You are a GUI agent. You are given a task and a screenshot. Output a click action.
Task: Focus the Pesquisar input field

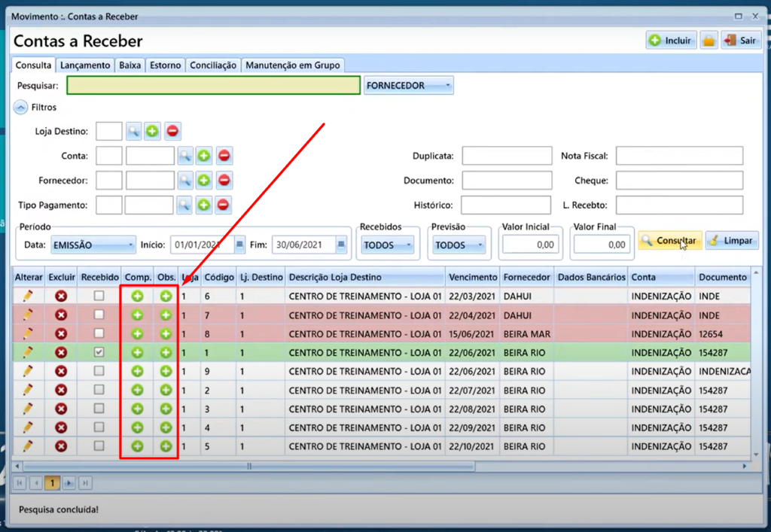click(213, 86)
